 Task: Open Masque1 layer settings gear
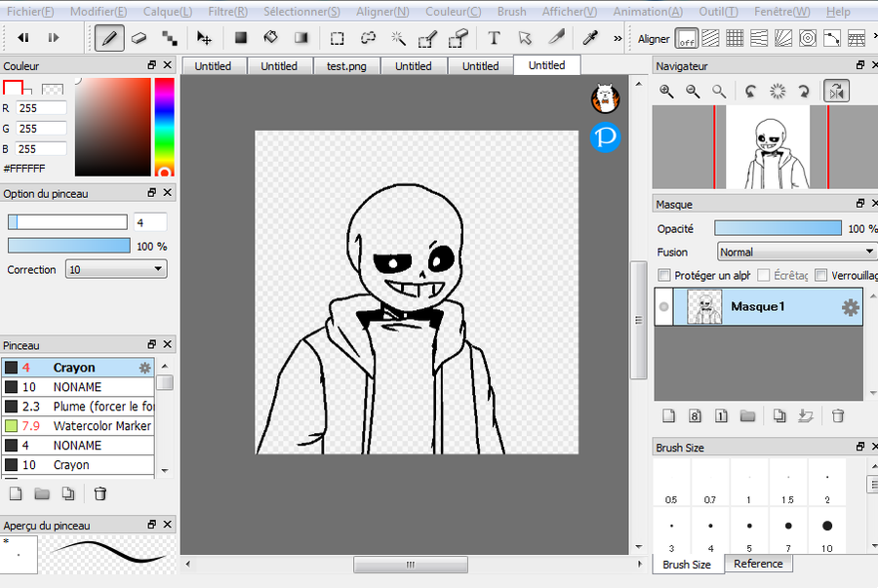tap(850, 307)
